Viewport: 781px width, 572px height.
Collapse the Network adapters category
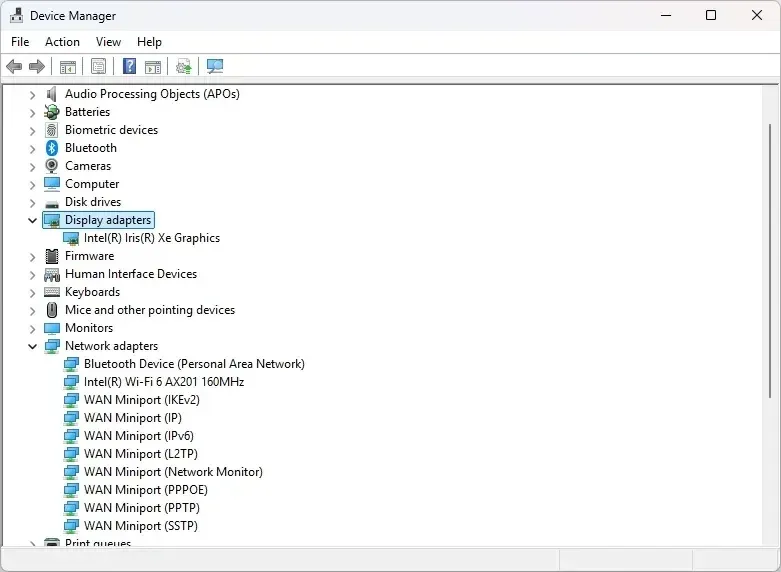coord(32,346)
